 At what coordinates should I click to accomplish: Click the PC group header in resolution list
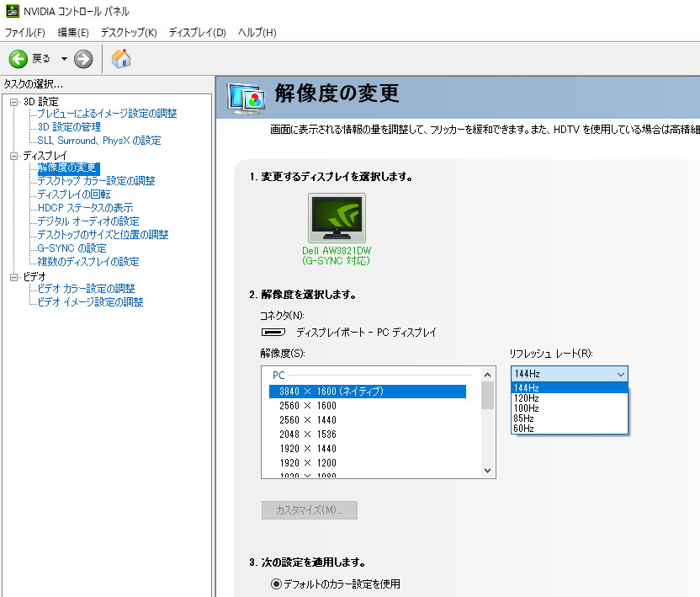(x=278, y=376)
